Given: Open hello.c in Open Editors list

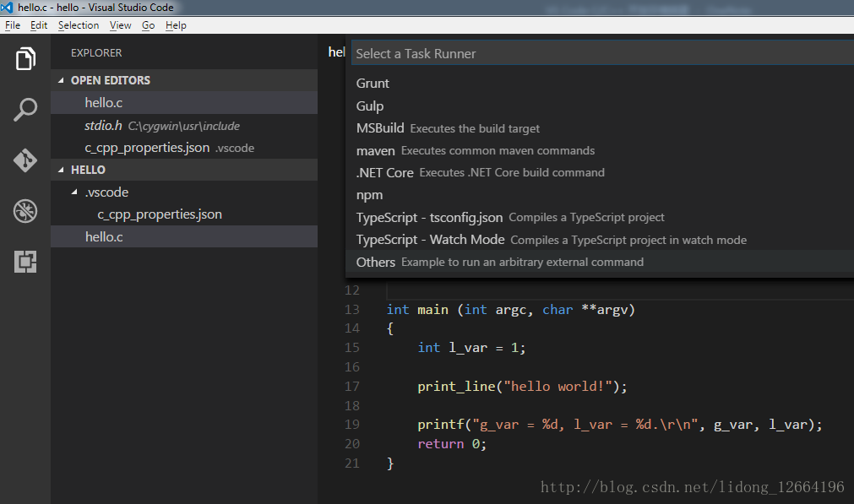Looking at the screenshot, I should click(x=184, y=103).
